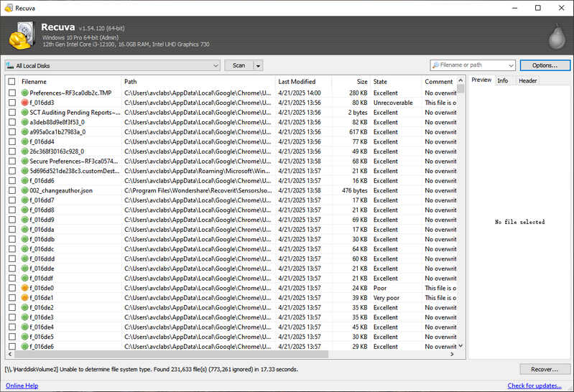574x392 pixels.
Task: Check the box for f_016dd3
Action: pyautogui.click(x=11, y=103)
